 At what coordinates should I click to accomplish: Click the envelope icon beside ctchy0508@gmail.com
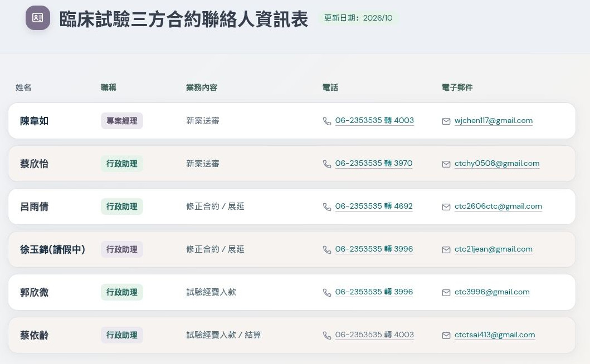coord(446,164)
